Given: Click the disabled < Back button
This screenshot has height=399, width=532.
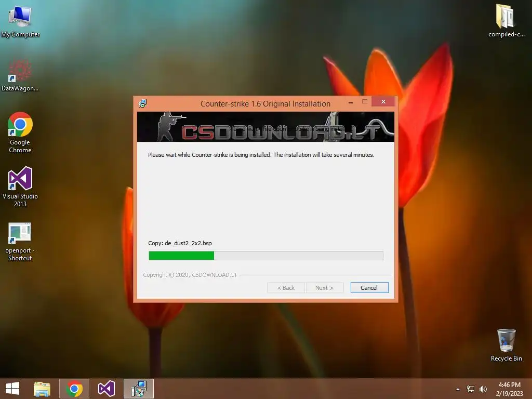Looking at the screenshot, I should click(x=286, y=288).
